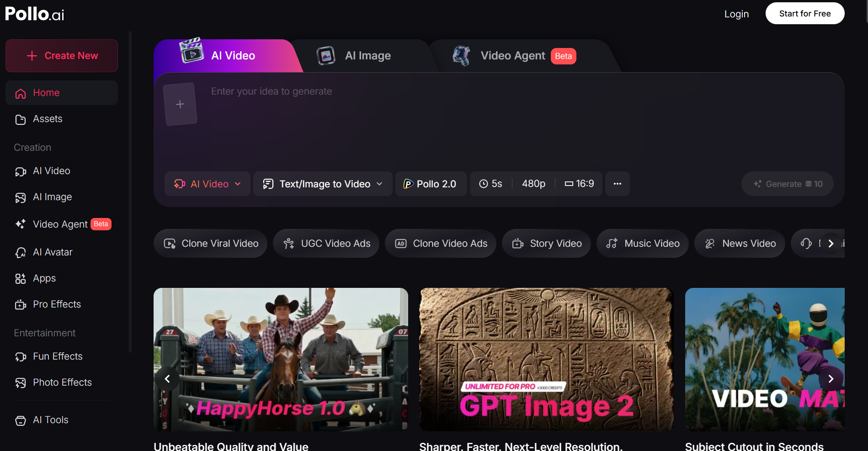Expand the AI Video mode dropdown

click(208, 184)
